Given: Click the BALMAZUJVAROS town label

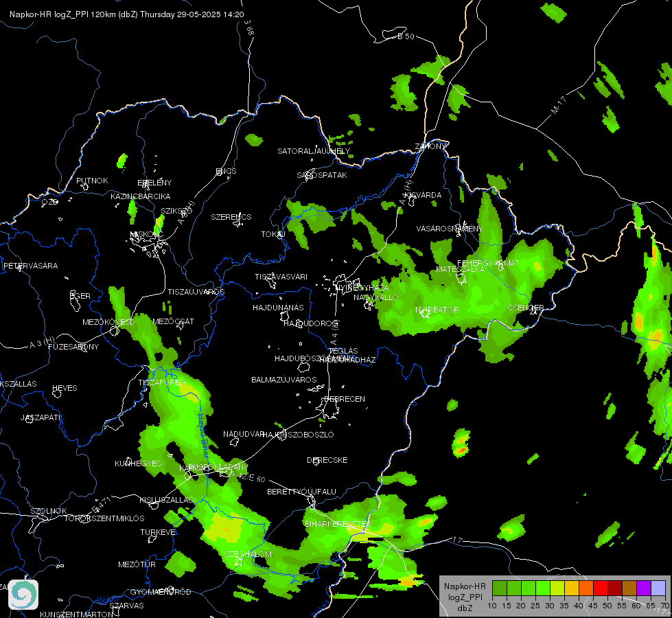Looking at the screenshot, I should (x=283, y=380).
